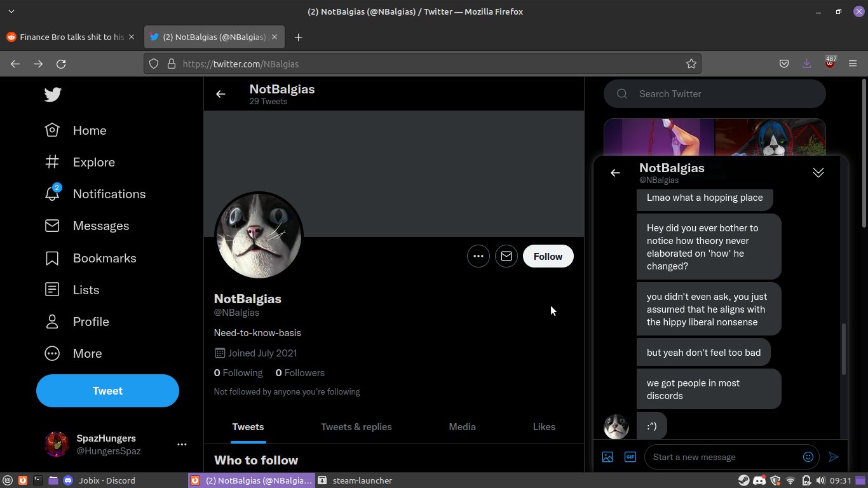Image resolution: width=868 pixels, height=488 pixels.
Task: Click the Search Twitter field
Action: click(715, 94)
